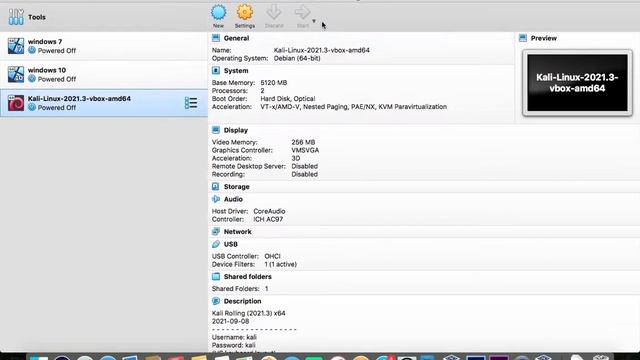The width and height of the screenshot is (640, 360).
Task: Click the Display section monitor icon
Action: click(216, 130)
